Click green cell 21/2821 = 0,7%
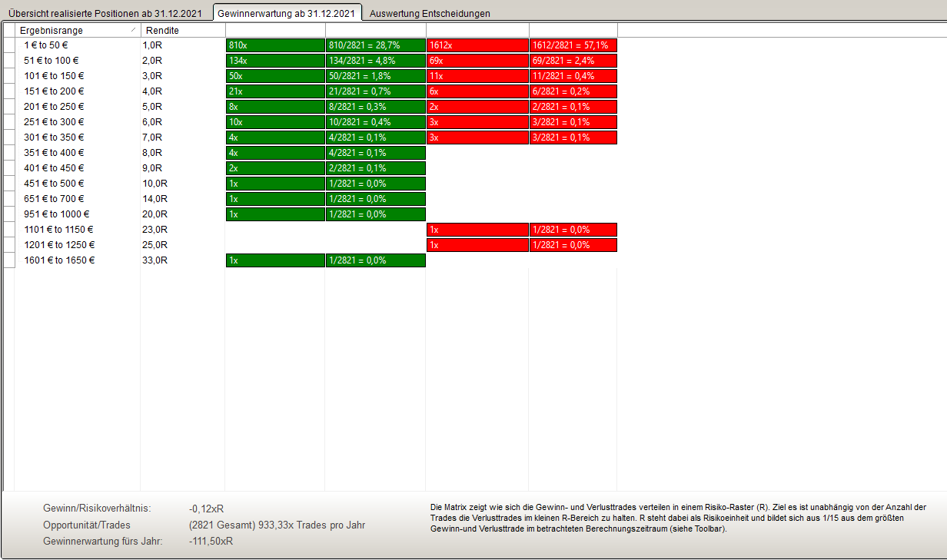 [x=375, y=91]
